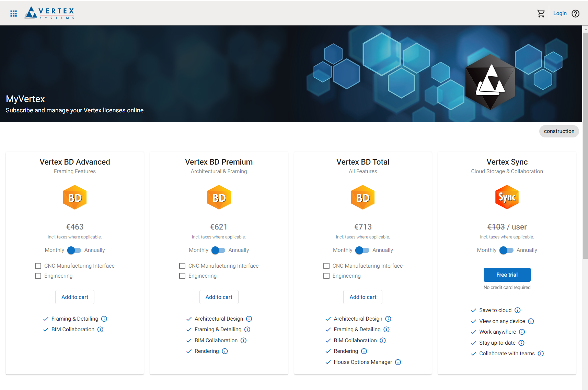Image resolution: width=588 pixels, height=390 pixels.
Task: Click the Login link
Action: (560, 13)
